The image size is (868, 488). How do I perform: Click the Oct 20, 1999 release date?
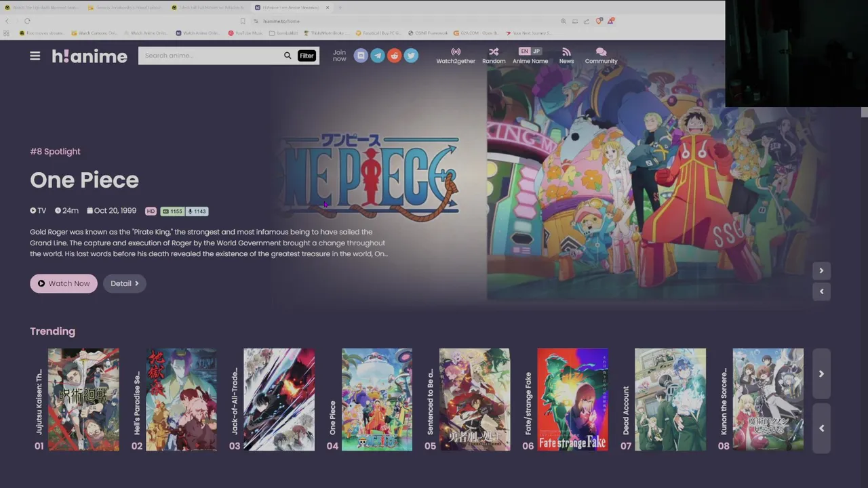point(111,211)
